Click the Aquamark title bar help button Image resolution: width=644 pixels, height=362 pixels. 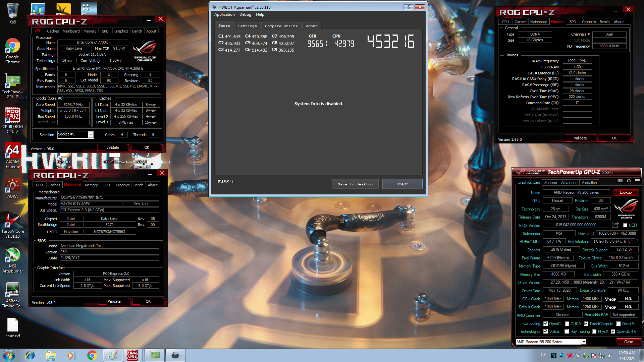[x=408, y=7]
